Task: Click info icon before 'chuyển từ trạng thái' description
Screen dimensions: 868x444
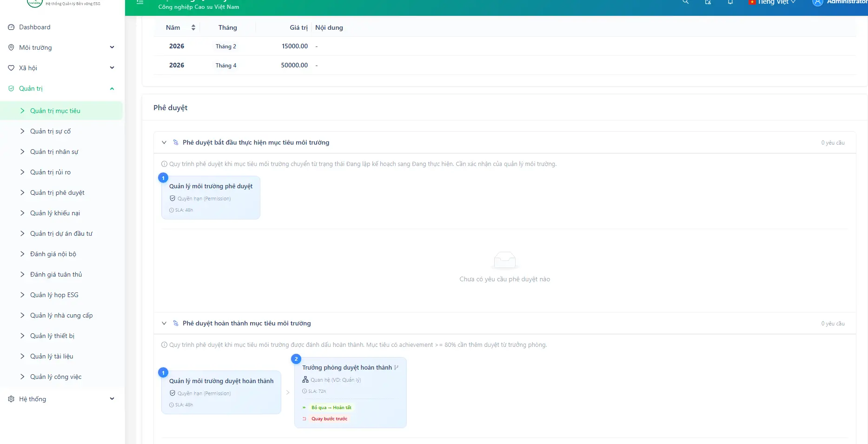Action: 164,164
